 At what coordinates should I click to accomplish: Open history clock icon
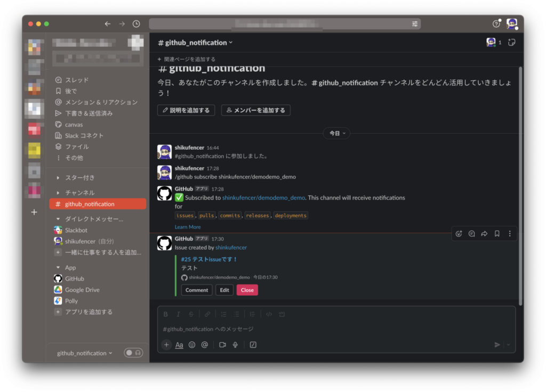coord(136,23)
